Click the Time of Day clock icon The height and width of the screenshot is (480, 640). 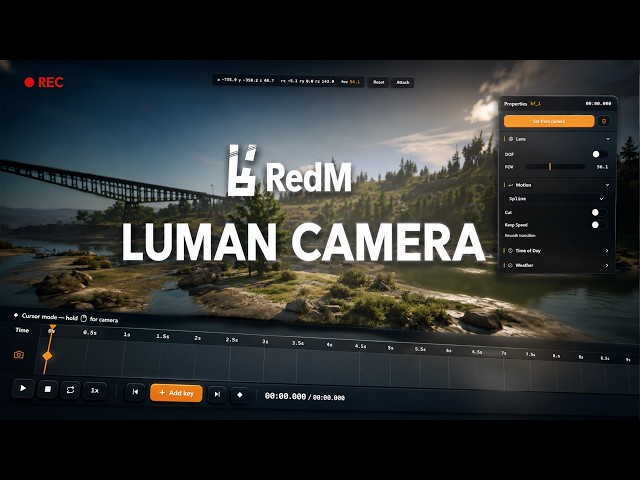[x=510, y=251]
